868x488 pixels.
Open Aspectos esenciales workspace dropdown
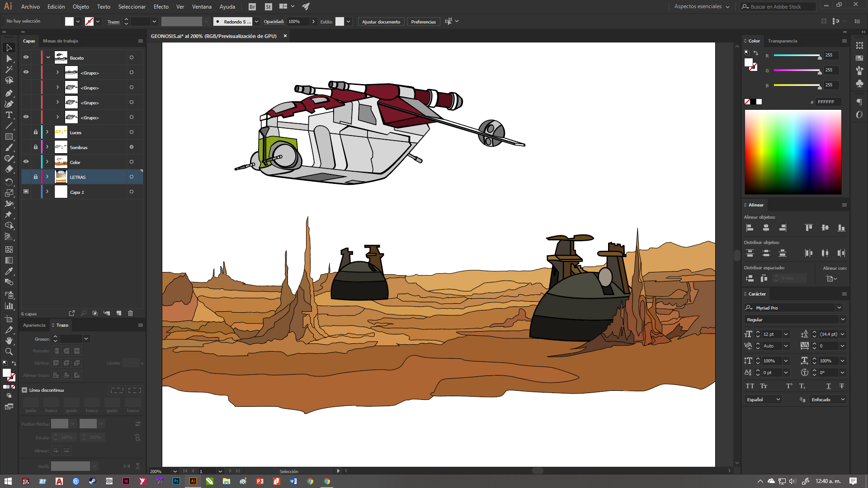click(702, 7)
